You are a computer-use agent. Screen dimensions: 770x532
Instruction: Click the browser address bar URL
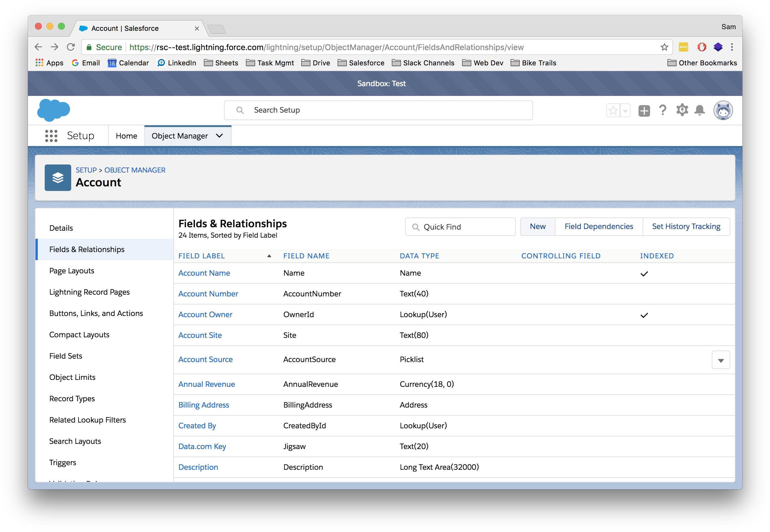[x=326, y=47]
